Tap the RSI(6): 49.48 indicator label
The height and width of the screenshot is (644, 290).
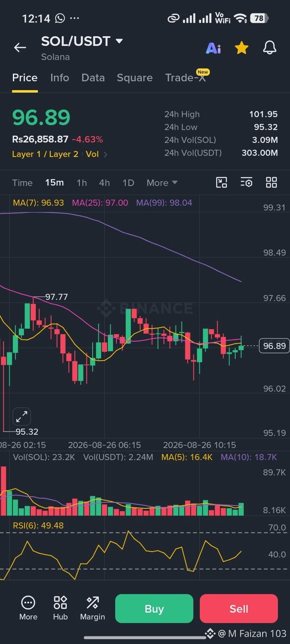pyautogui.click(x=38, y=526)
